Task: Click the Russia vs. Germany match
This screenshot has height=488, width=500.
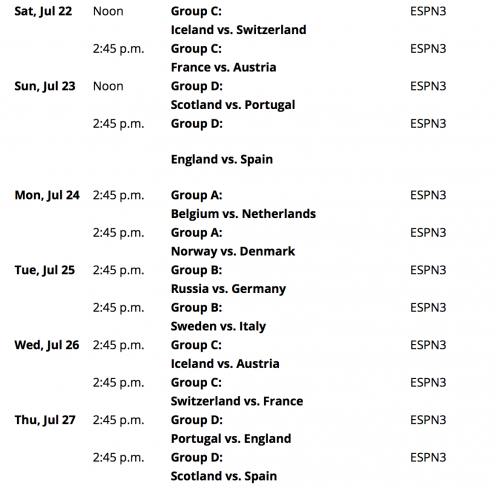Action: point(228,289)
